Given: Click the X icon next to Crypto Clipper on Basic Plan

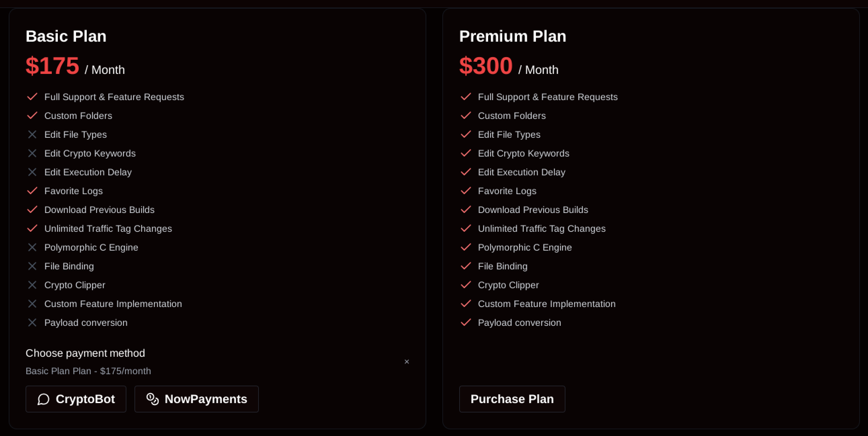Looking at the screenshot, I should coord(32,285).
